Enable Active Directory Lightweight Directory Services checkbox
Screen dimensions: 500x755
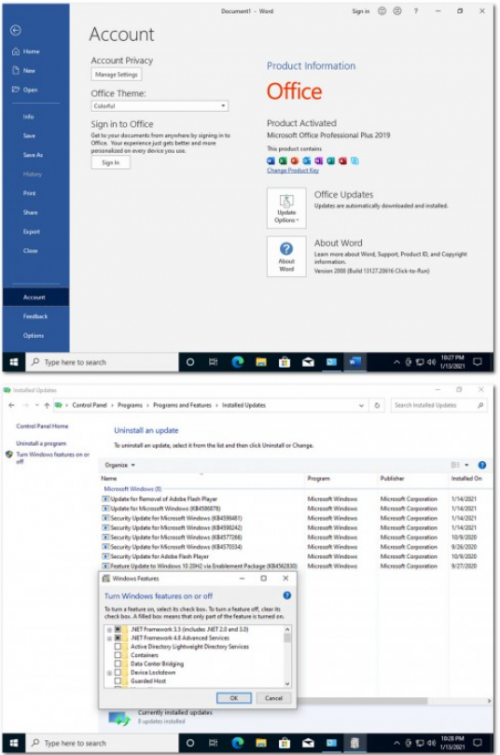pos(118,647)
